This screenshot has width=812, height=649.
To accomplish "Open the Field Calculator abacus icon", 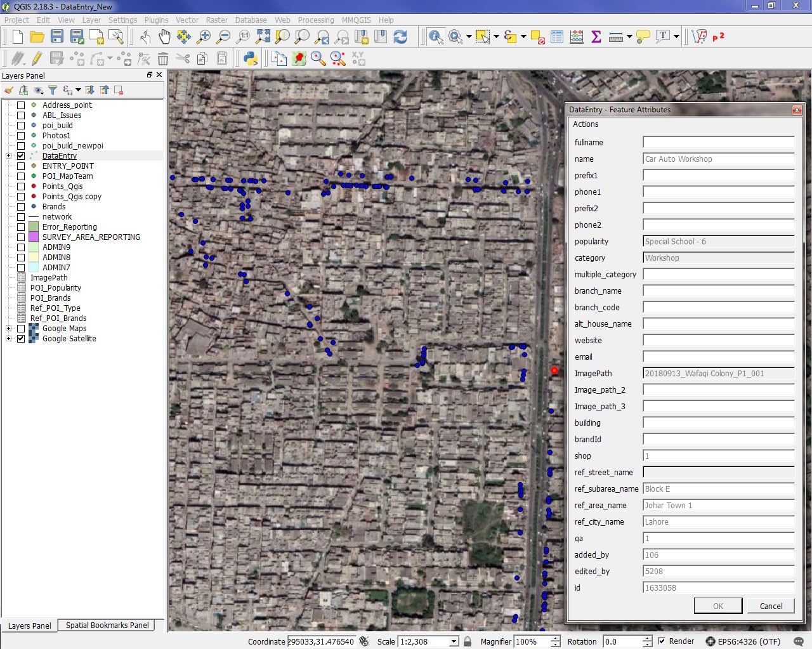I will [577, 37].
